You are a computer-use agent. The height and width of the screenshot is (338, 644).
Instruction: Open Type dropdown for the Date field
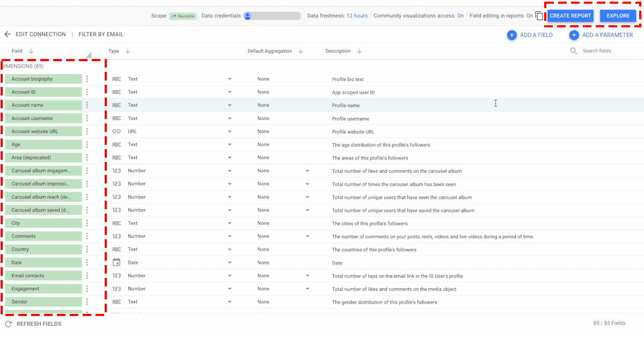coord(229,262)
